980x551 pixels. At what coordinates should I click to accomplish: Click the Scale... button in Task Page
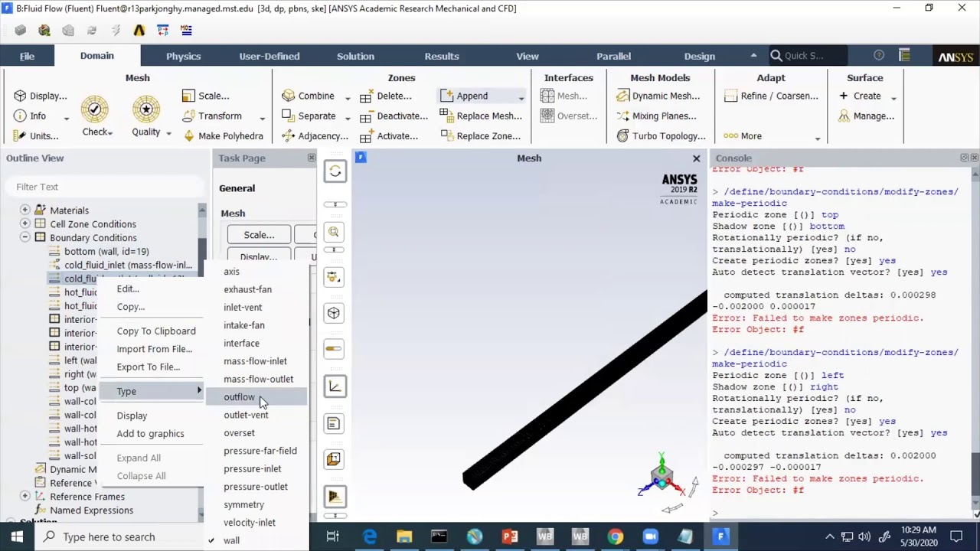pos(259,235)
